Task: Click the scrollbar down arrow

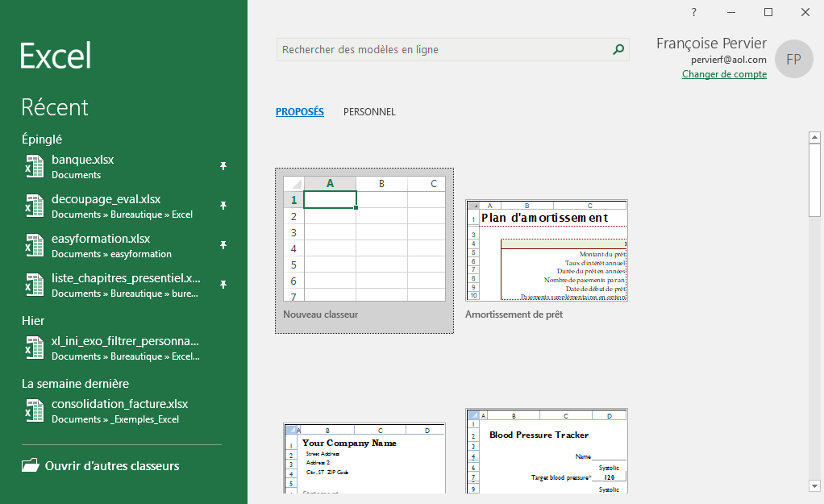Action: point(814,485)
